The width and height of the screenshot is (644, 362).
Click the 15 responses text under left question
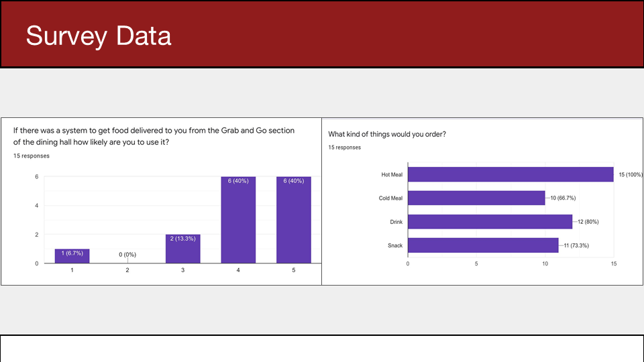32,156
